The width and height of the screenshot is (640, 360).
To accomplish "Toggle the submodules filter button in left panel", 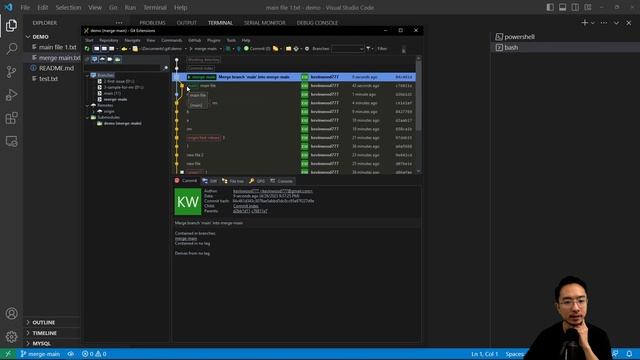I will coord(118,59).
